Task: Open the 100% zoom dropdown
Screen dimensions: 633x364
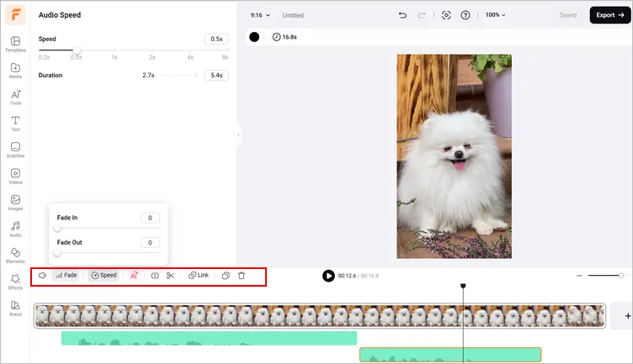Action: (x=495, y=15)
